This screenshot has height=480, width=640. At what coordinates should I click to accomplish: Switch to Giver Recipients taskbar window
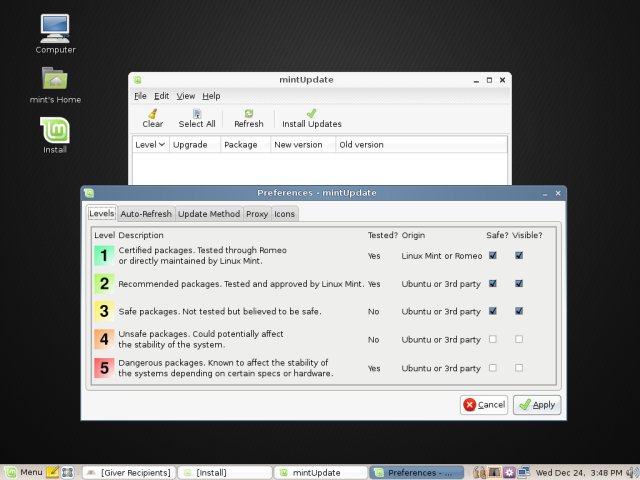[x=129, y=473]
